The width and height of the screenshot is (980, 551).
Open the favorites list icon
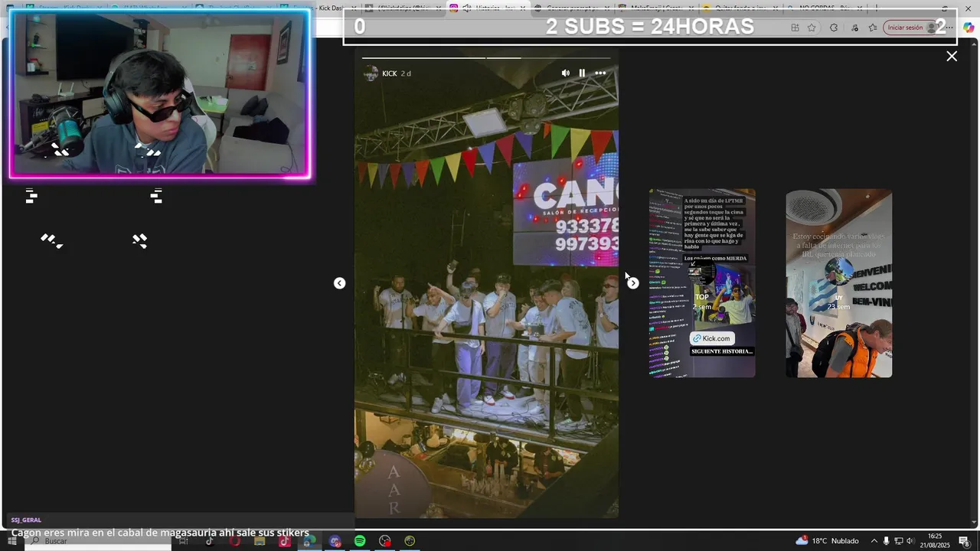pyautogui.click(x=874, y=28)
